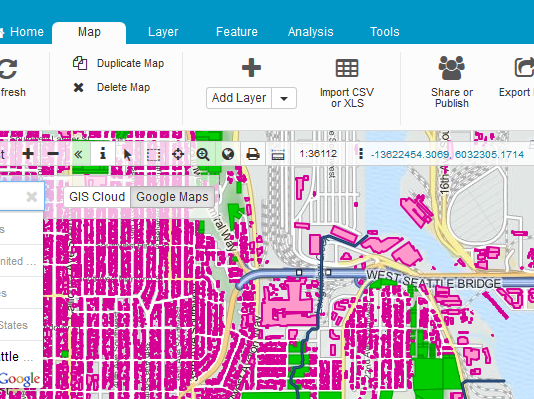This screenshot has height=399, width=534.
Task: Print the map with printer icon
Action: (x=253, y=154)
